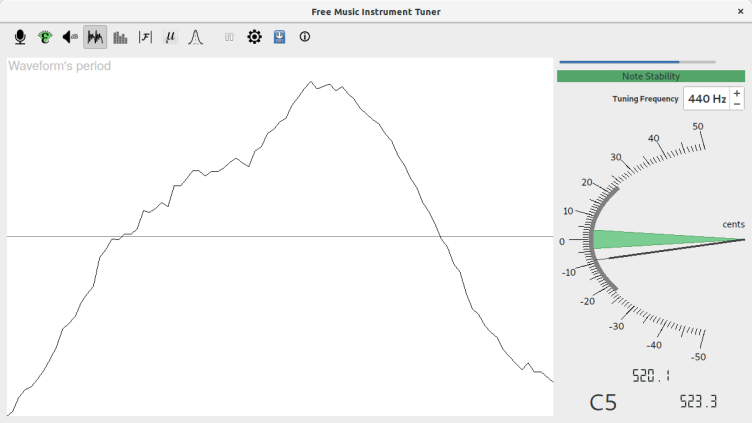The width and height of the screenshot is (752, 423).
Task: Click the microphone input icon
Action: click(x=20, y=37)
